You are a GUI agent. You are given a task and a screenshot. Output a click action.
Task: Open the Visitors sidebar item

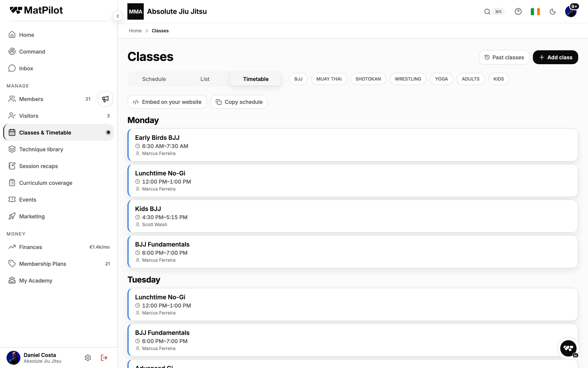pos(59,116)
